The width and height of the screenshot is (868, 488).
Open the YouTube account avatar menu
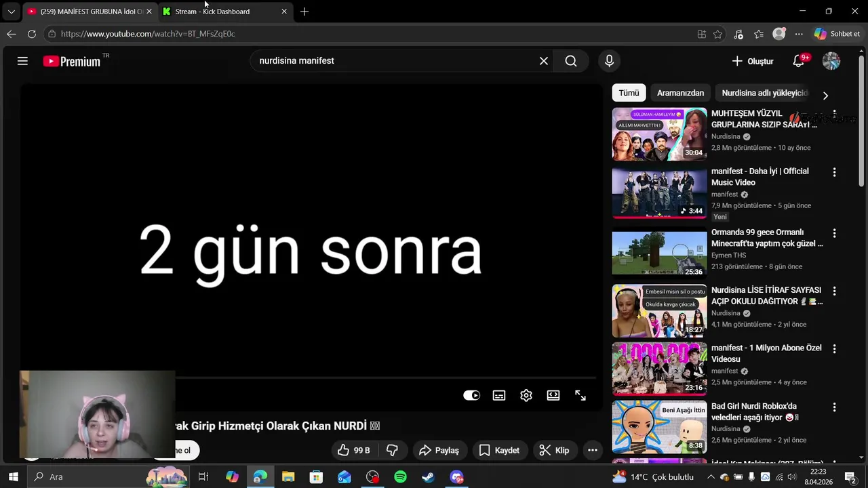pos(831,61)
